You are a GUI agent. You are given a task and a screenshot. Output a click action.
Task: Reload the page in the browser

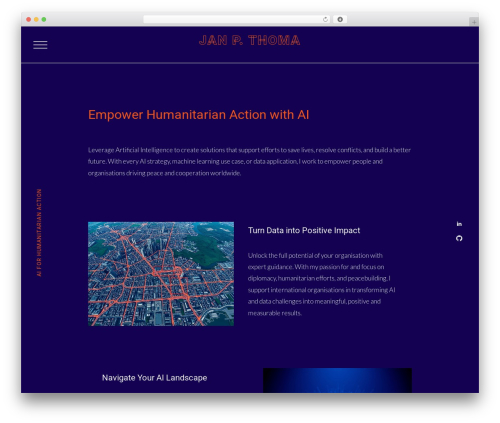tap(325, 19)
